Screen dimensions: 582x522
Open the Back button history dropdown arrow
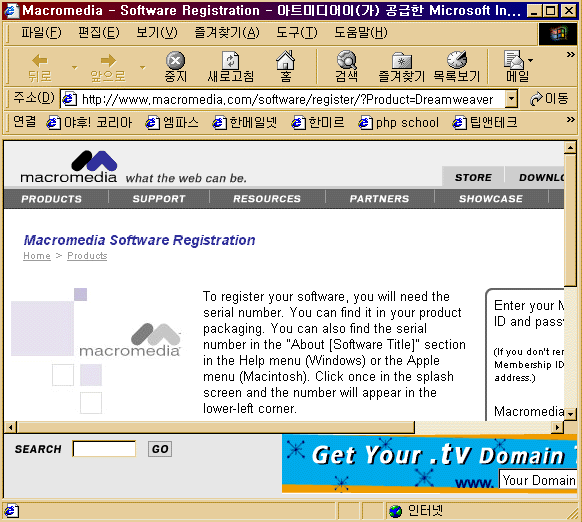(75, 67)
